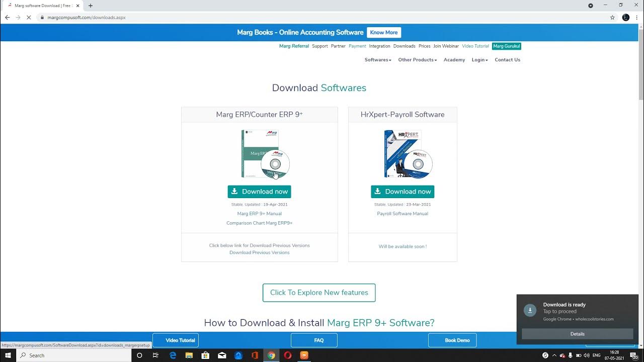The image size is (644, 362).
Task: Show hidden system tray icons
Action: (x=554, y=355)
